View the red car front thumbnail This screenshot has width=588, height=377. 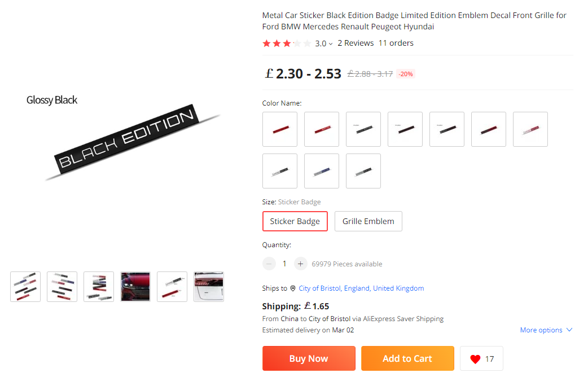pos(135,287)
